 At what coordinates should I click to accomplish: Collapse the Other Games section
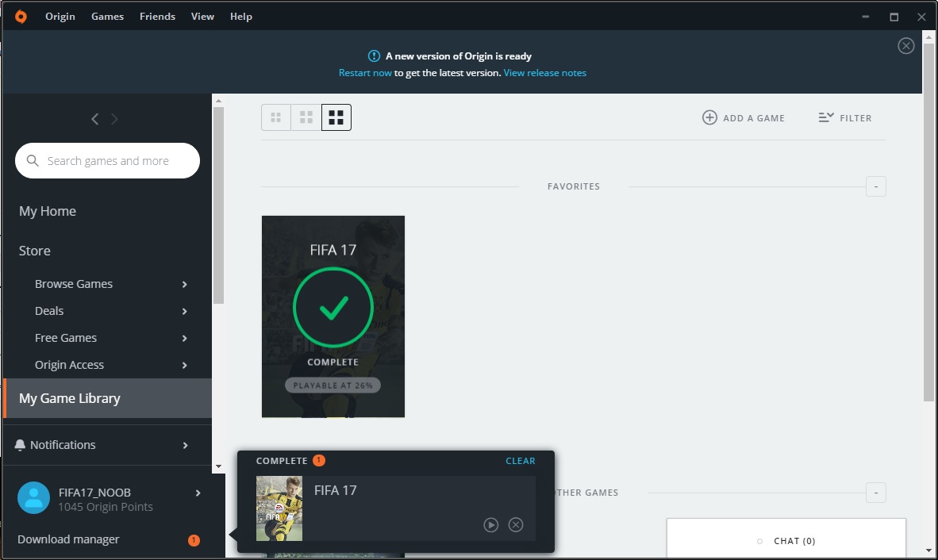[875, 493]
